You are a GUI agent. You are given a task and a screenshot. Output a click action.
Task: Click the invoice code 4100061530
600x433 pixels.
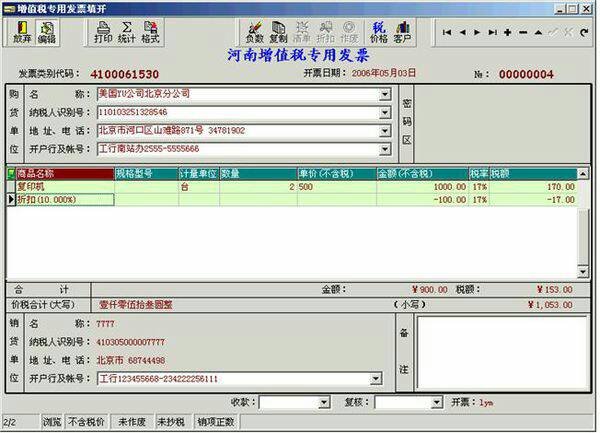(125, 74)
